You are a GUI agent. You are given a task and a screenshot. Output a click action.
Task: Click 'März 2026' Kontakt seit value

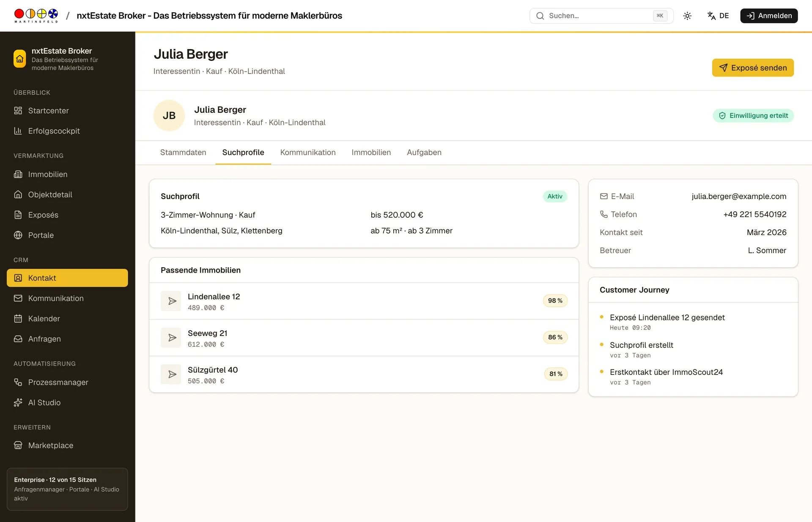767,232
